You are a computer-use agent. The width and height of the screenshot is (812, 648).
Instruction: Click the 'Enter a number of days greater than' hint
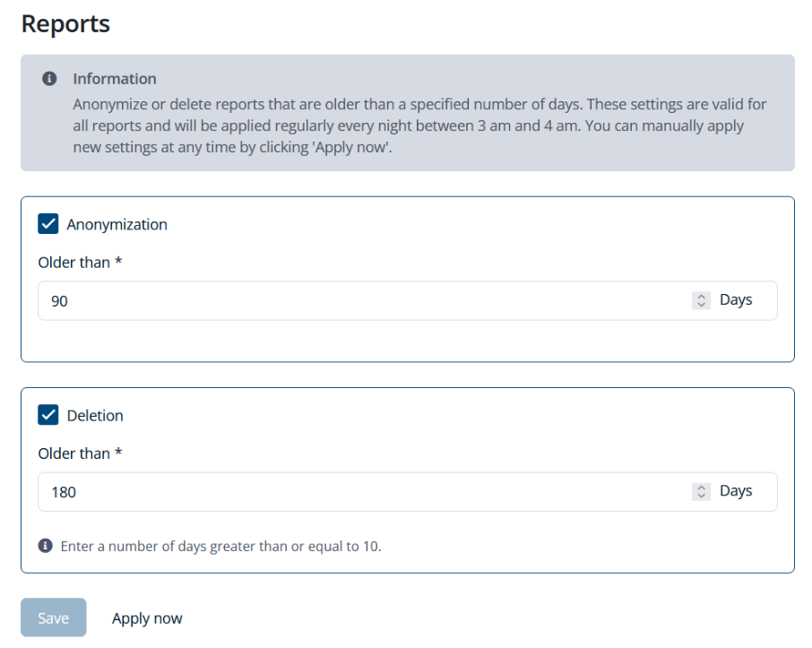pos(221,547)
